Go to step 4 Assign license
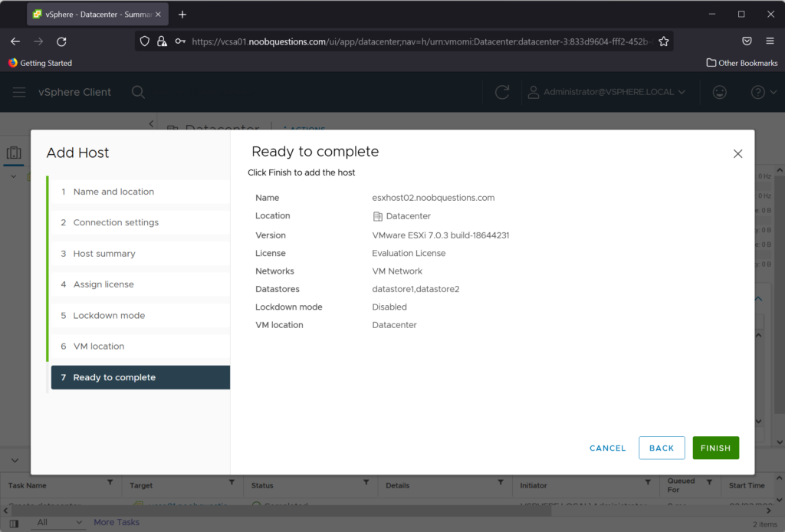Image resolution: width=785 pixels, height=532 pixels. pyautogui.click(x=141, y=284)
